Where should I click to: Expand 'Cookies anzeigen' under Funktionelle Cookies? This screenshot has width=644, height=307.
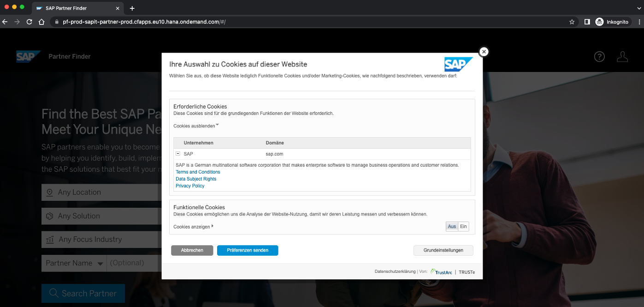(x=194, y=227)
